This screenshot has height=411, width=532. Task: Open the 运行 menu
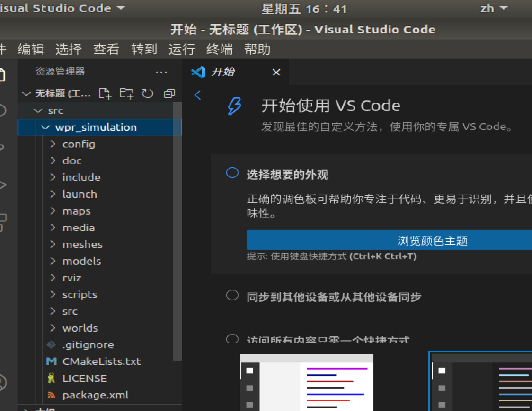pyautogui.click(x=182, y=49)
